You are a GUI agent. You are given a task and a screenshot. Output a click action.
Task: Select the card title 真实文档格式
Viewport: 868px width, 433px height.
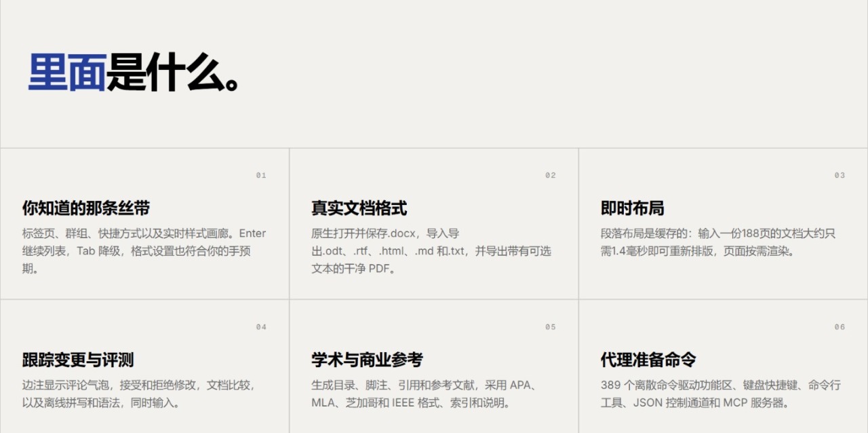click(x=359, y=208)
